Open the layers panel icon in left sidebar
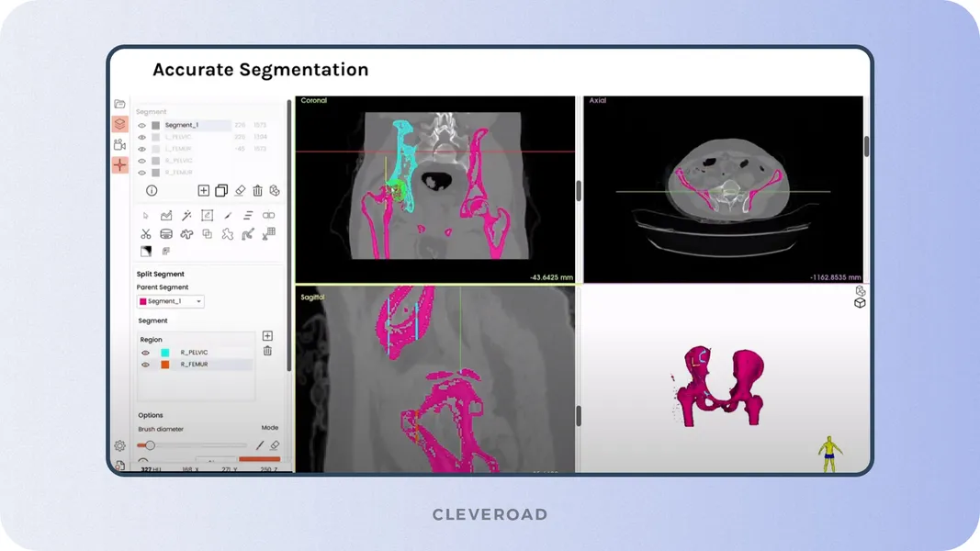This screenshot has width=980, height=551. pyautogui.click(x=118, y=123)
